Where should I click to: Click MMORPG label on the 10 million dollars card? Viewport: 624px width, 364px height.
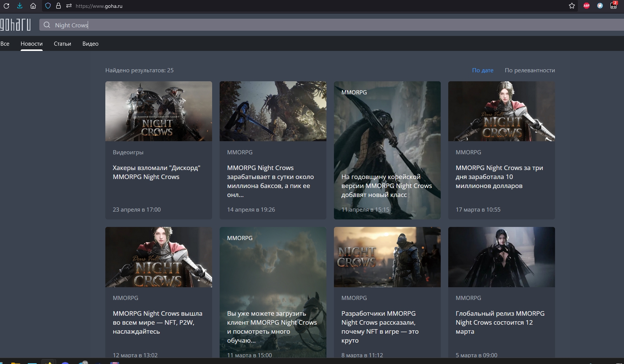point(468,152)
